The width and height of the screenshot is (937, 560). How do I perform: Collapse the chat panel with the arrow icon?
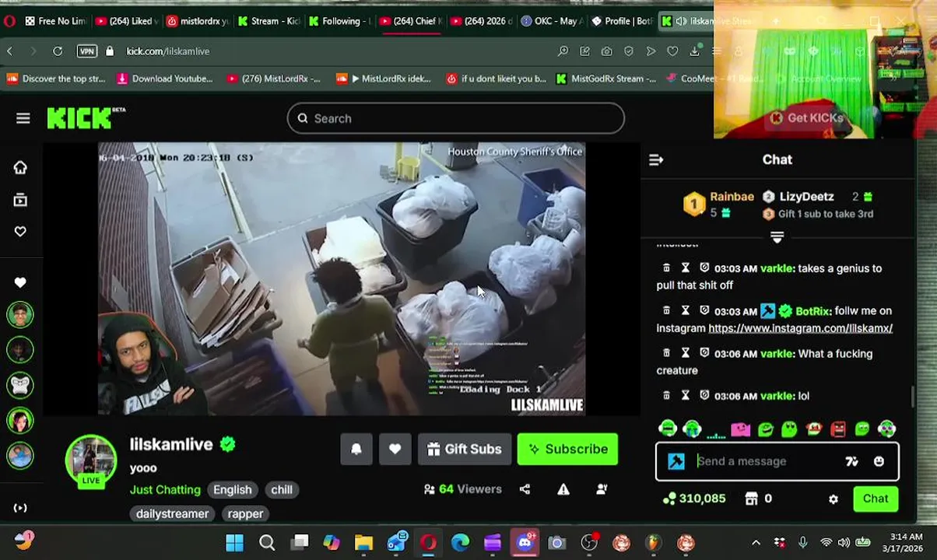point(656,159)
